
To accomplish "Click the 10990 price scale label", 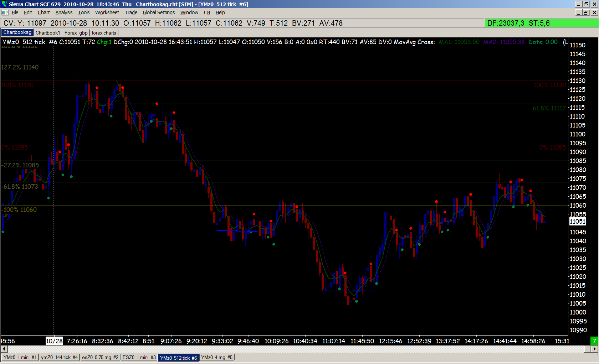I will tap(578, 330).
